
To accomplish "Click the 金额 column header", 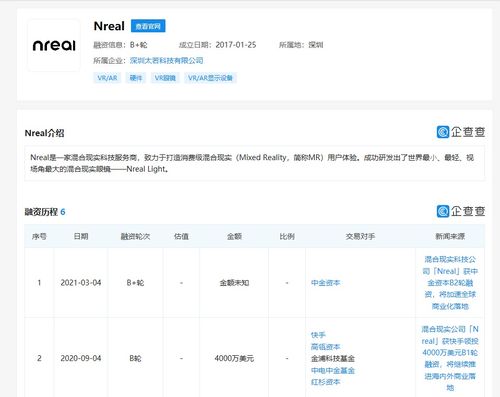I will pyautogui.click(x=234, y=236).
